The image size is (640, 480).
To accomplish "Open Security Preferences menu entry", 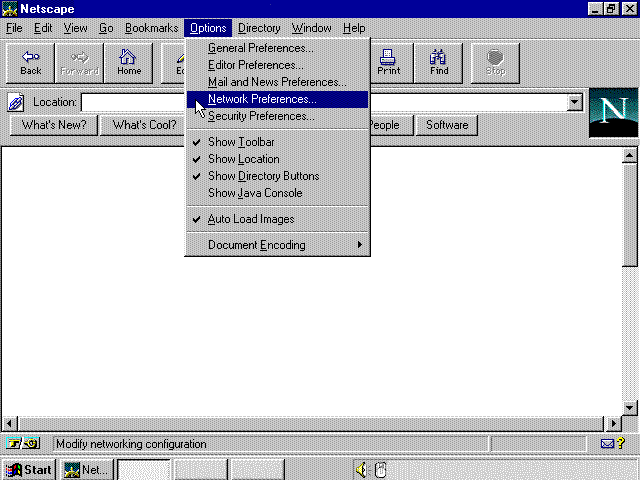I will tap(278, 116).
